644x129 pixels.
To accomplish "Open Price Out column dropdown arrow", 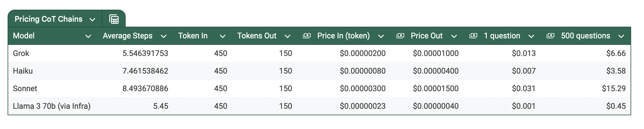I will point(454,36).
